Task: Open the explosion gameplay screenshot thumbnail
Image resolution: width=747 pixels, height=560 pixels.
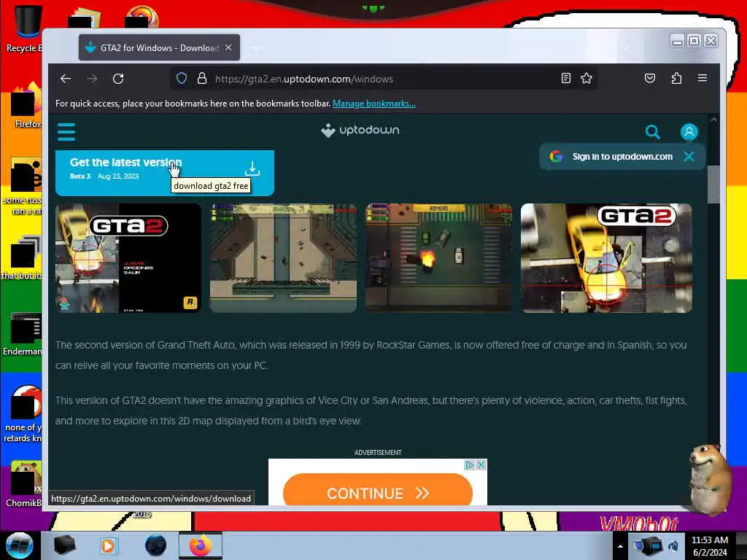Action: click(x=438, y=258)
